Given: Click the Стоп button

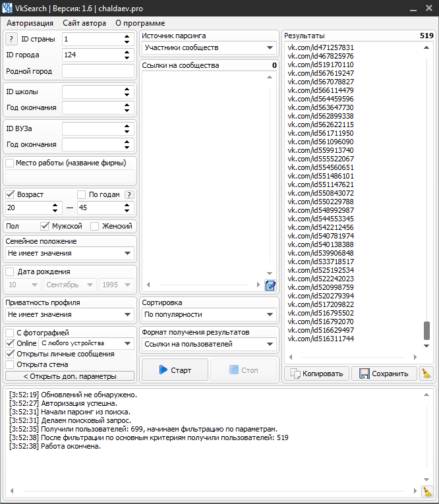Looking at the screenshot, I should [x=243, y=370].
